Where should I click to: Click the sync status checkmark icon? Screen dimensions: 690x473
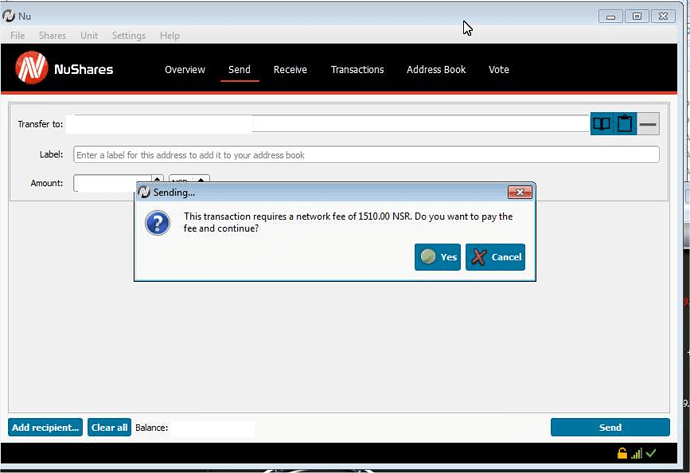click(x=651, y=453)
